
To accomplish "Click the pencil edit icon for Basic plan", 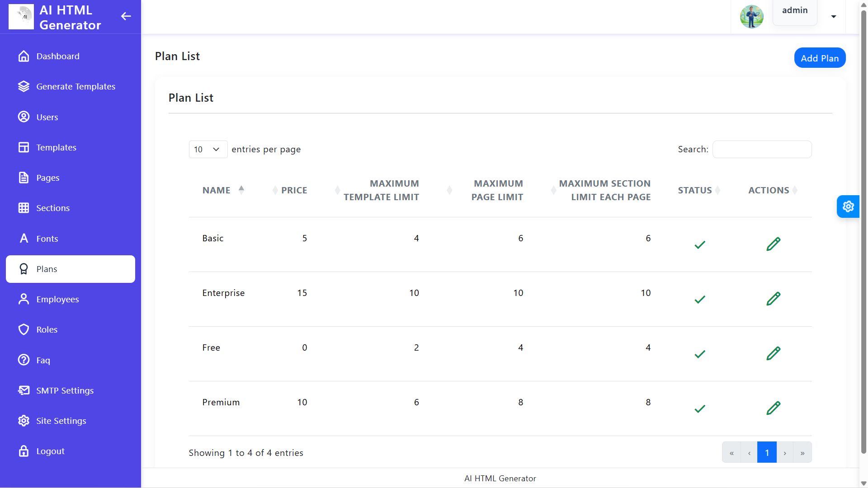I will [773, 244].
